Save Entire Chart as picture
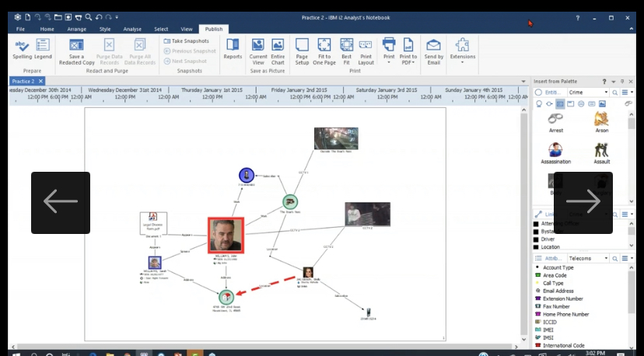 pos(278,52)
